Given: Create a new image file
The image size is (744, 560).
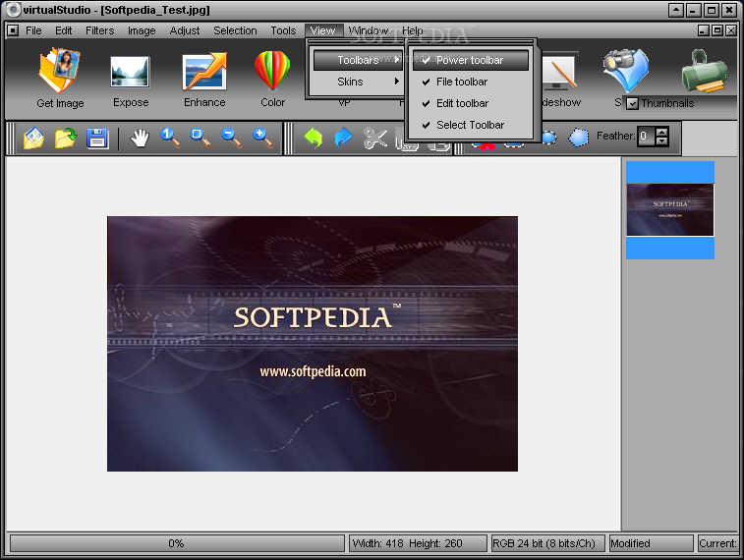Looking at the screenshot, I should point(33,138).
